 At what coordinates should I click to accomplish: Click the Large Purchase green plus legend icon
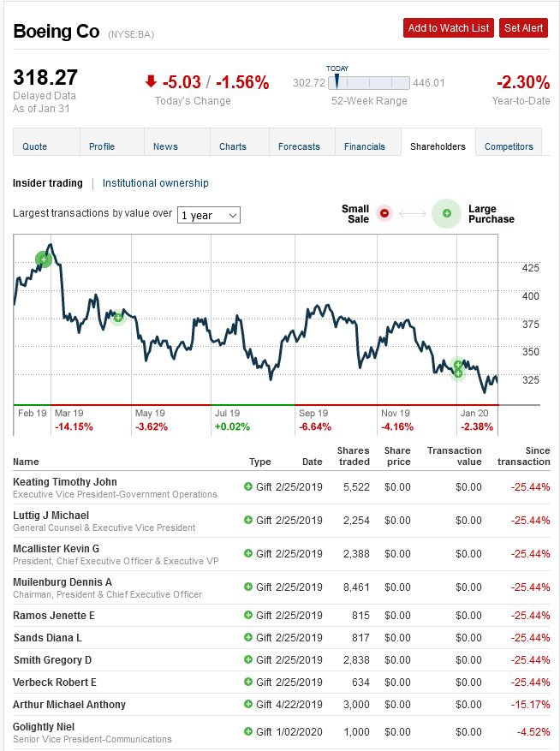coord(446,213)
